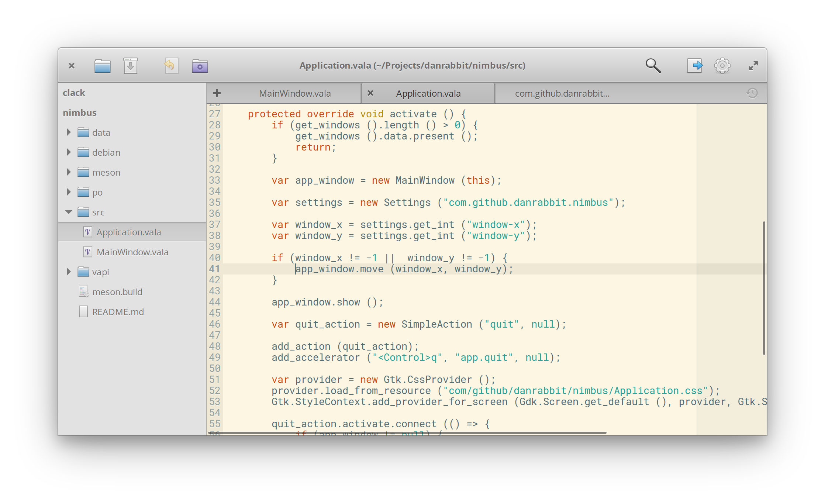825x504 pixels.
Task: Expand the debian folder
Action: click(x=69, y=152)
